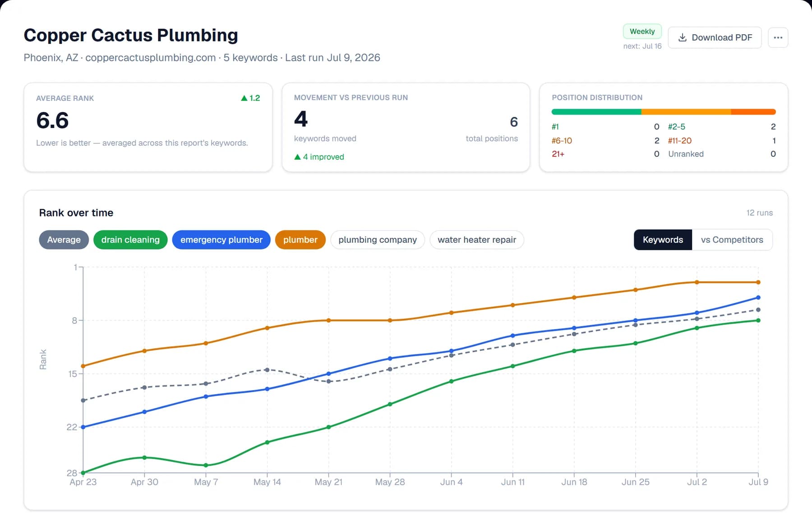
Task: Click the 'keywords moved' count 4
Action: pos(301,119)
